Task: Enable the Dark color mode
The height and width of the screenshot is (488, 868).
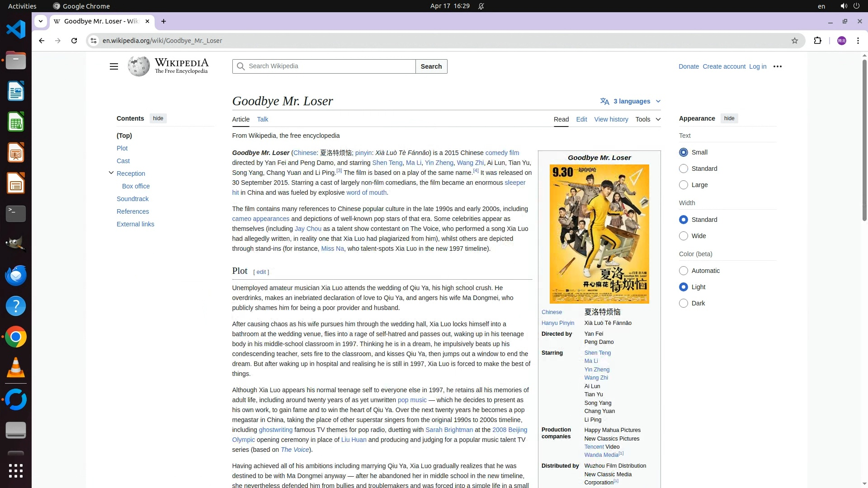Action: tap(684, 303)
